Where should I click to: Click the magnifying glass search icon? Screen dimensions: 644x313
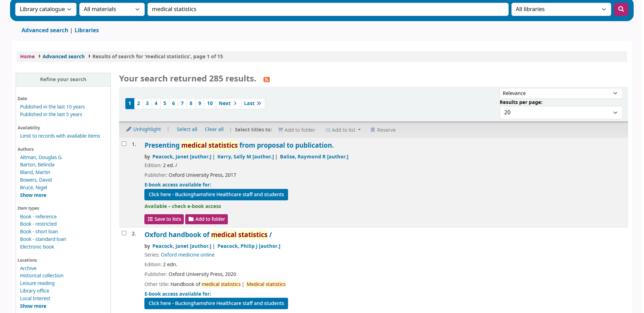click(x=621, y=9)
